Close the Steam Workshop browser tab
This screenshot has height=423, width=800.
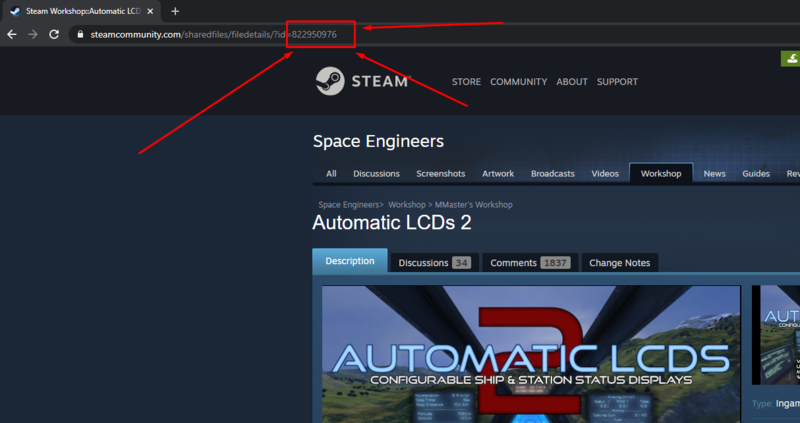tap(151, 11)
